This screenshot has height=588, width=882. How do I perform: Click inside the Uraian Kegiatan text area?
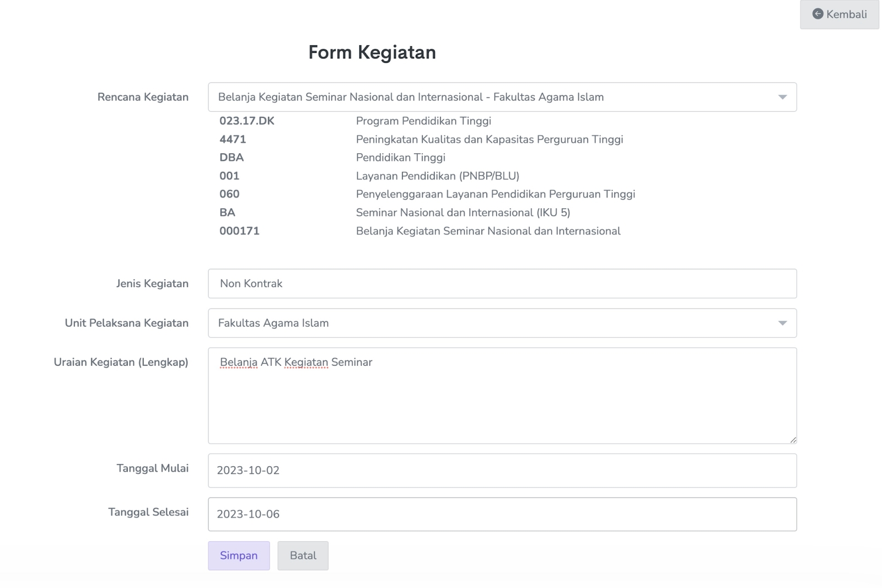[502, 402]
